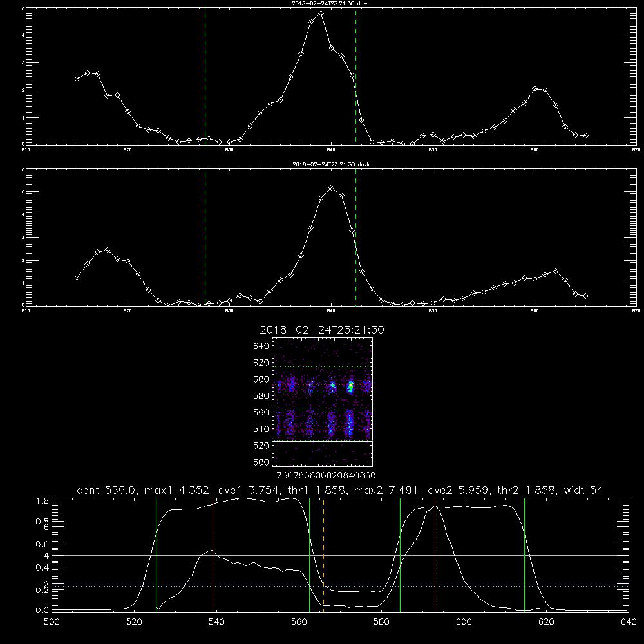Image resolution: width=644 pixels, height=644 pixels.
Task: Click left green dashed line in dusk plot
Action: (205, 238)
